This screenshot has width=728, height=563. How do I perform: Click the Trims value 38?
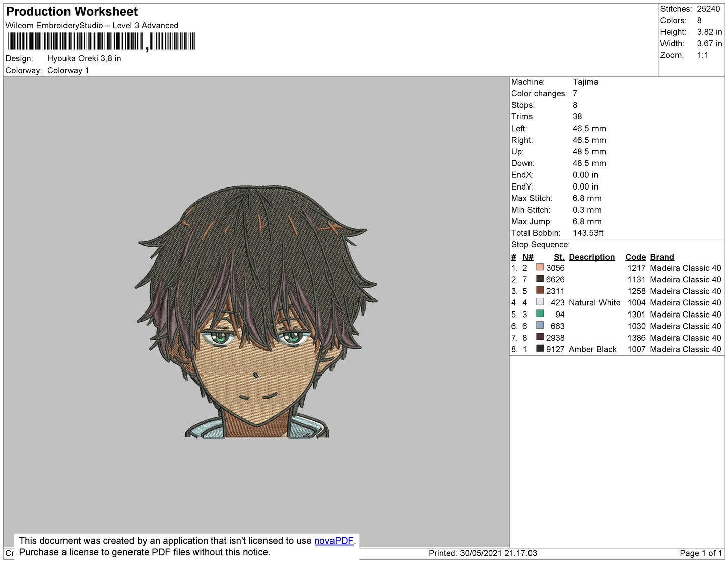[577, 116]
